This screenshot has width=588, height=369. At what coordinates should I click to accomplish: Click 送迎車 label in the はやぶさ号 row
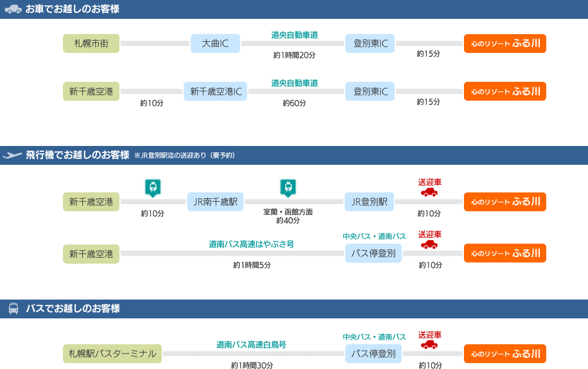(x=430, y=235)
